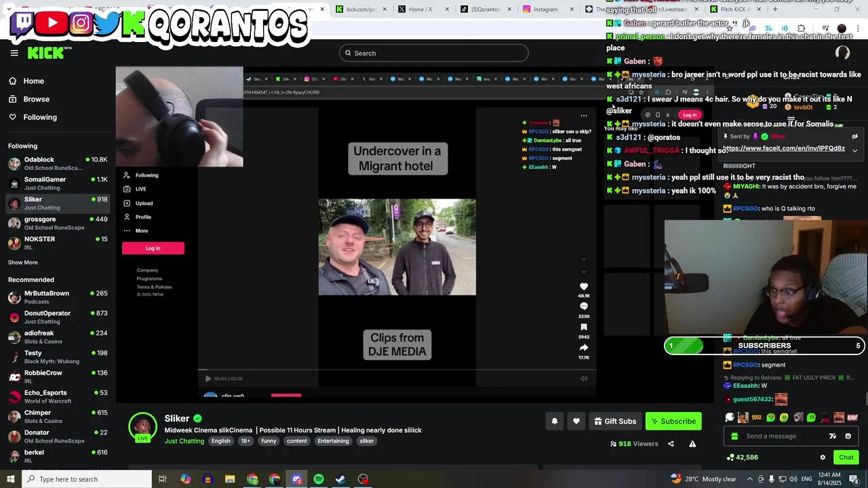Seek on the TikTok progress bar
This screenshot has height=488, width=868.
click(x=397, y=371)
